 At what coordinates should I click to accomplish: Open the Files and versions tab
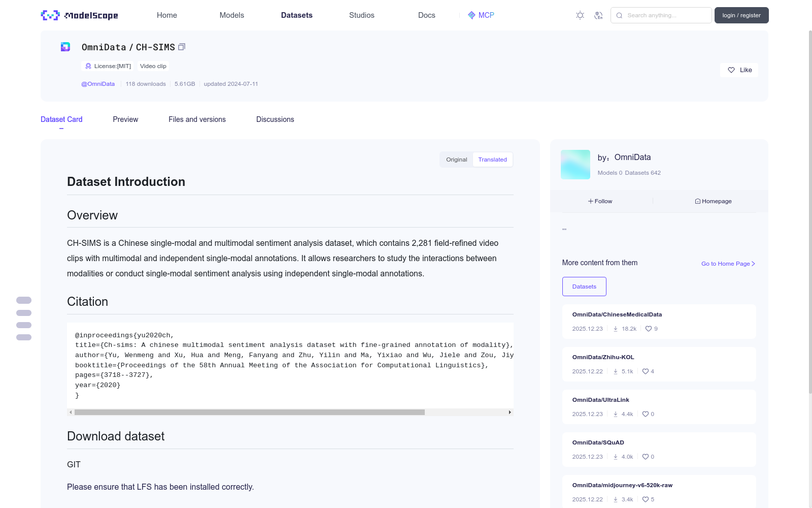pyautogui.click(x=197, y=119)
